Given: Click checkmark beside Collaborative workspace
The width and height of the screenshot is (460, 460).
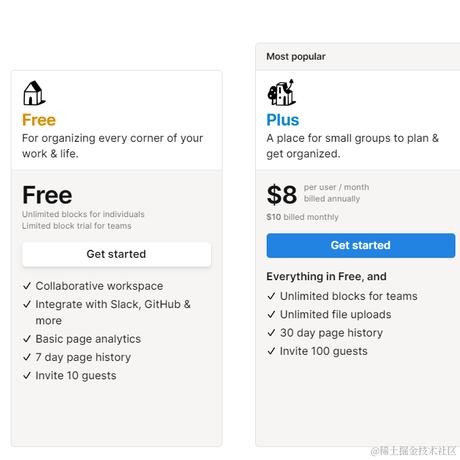Looking at the screenshot, I should click(27, 286).
